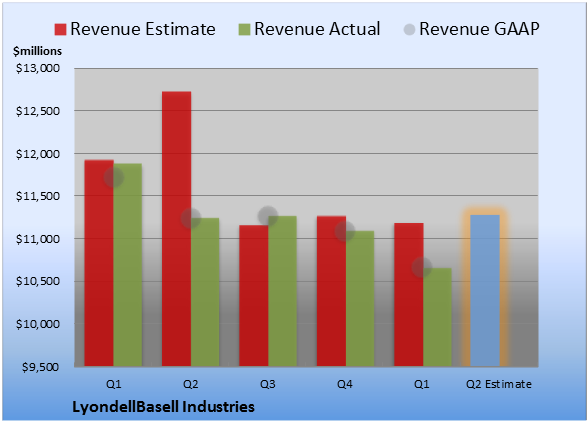Viewport: 588px width, 422px height.
Task: Click the 'LyondellBasell Industries' chart title
Action: tap(164, 407)
